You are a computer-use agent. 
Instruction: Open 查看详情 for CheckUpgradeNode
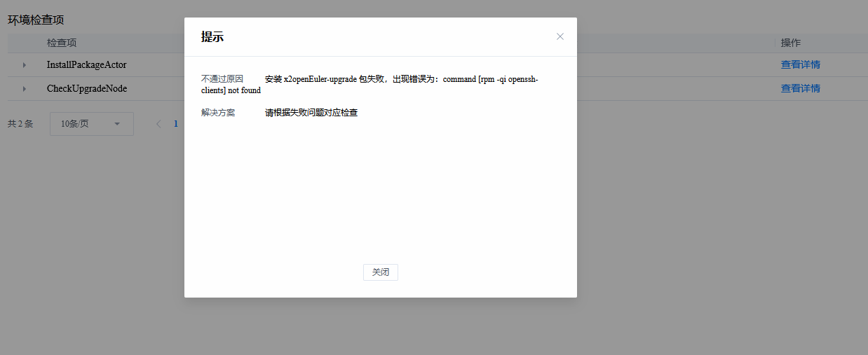[x=800, y=88]
